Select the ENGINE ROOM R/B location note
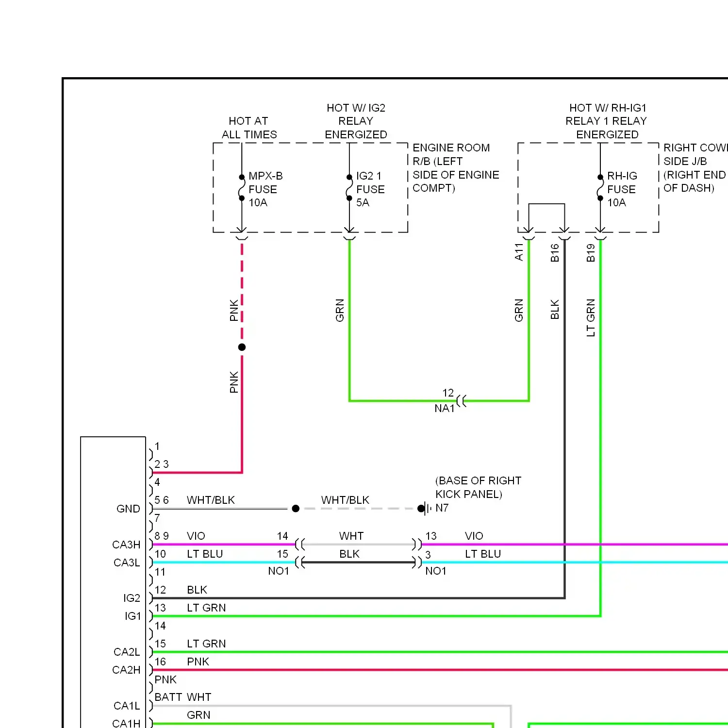Viewport: 728px width, 728px height. click(456, 168)
